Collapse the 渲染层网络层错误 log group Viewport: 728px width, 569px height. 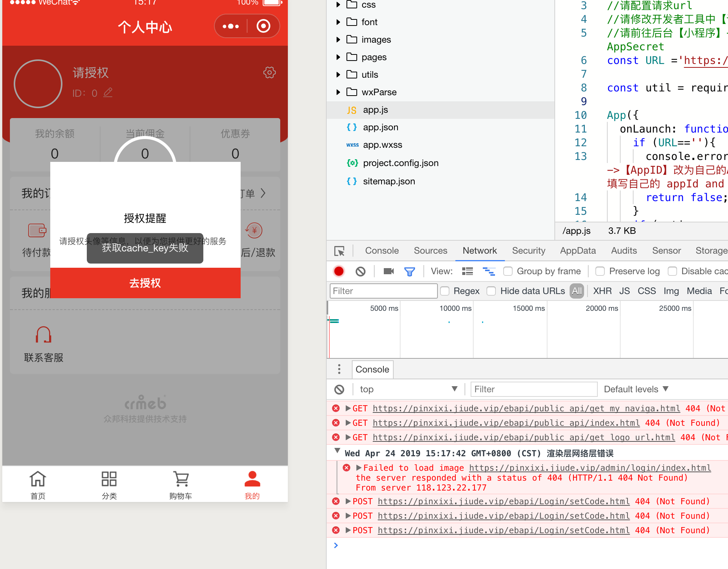pyautogui.click(x=337, y=451)
